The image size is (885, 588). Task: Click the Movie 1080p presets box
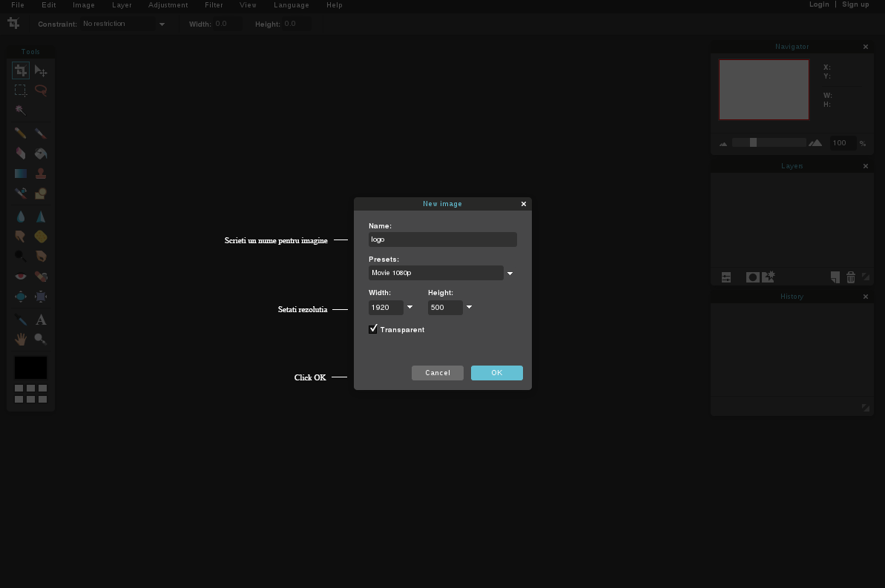tap(435, 273)
